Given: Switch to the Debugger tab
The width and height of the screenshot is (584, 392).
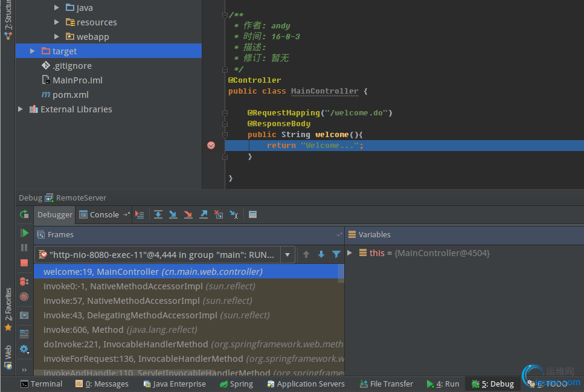Looking at the screenshot, I should pos(55,214).
